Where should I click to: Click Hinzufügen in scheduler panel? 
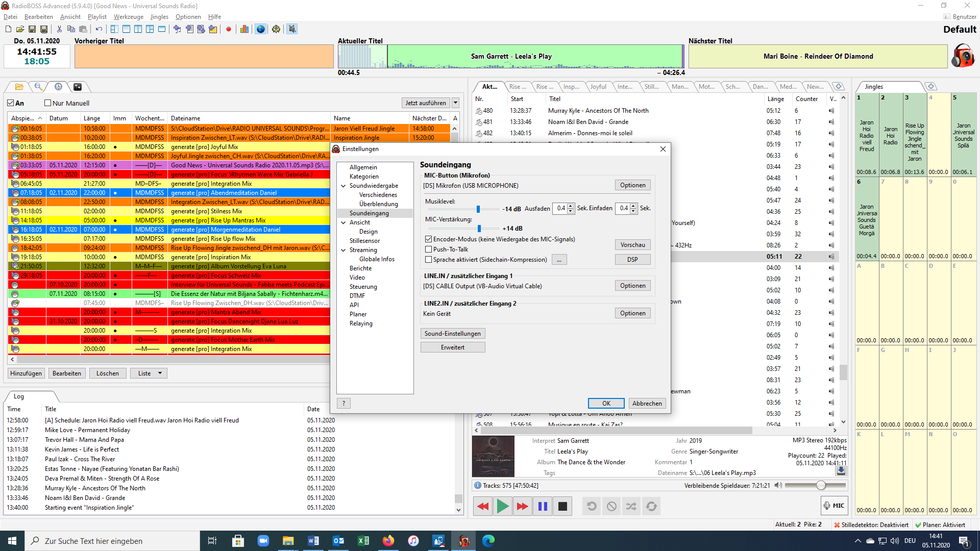26,373
